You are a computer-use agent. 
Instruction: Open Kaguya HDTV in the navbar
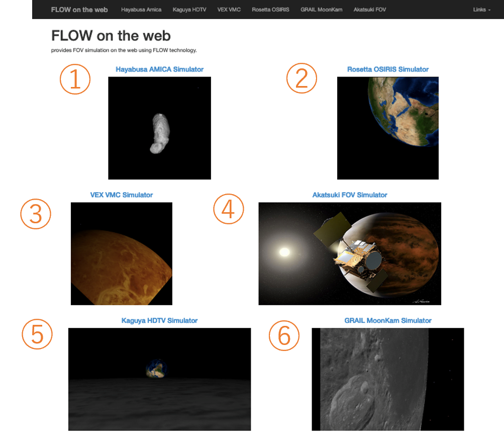[x=189, y=10]
